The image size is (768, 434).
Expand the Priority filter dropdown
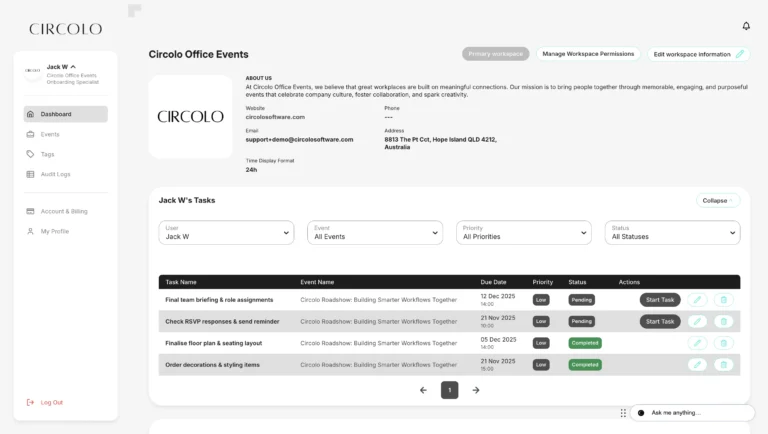pyautogui.click(x=523, y=233)
